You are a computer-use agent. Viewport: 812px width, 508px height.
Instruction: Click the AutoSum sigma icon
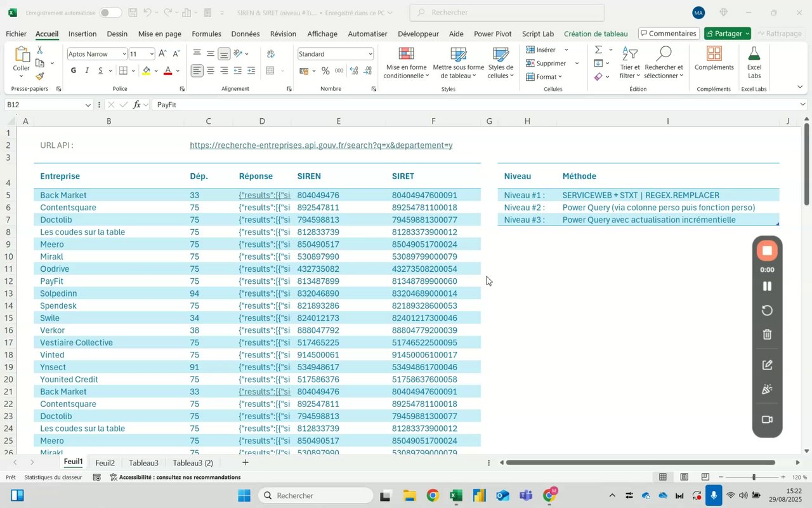(x=598, y=50)
